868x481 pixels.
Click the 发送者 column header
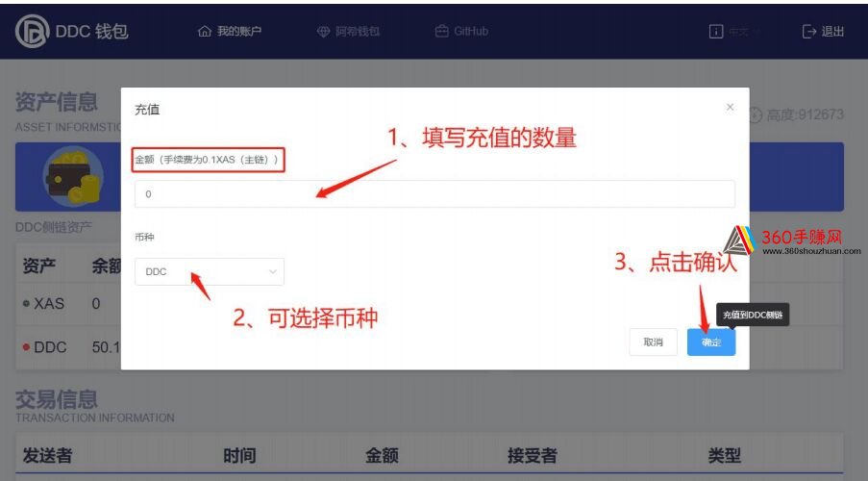click(x=48, y=456)
